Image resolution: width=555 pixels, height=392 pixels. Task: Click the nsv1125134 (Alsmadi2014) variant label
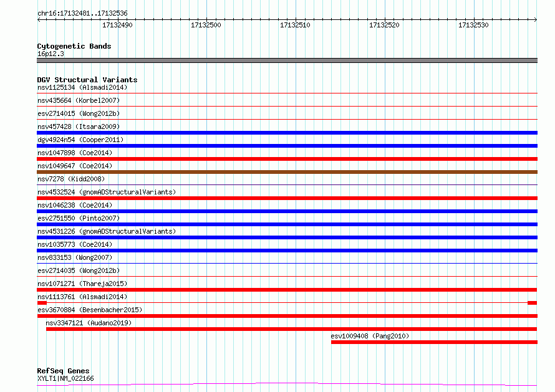click(x=82, y=87)
